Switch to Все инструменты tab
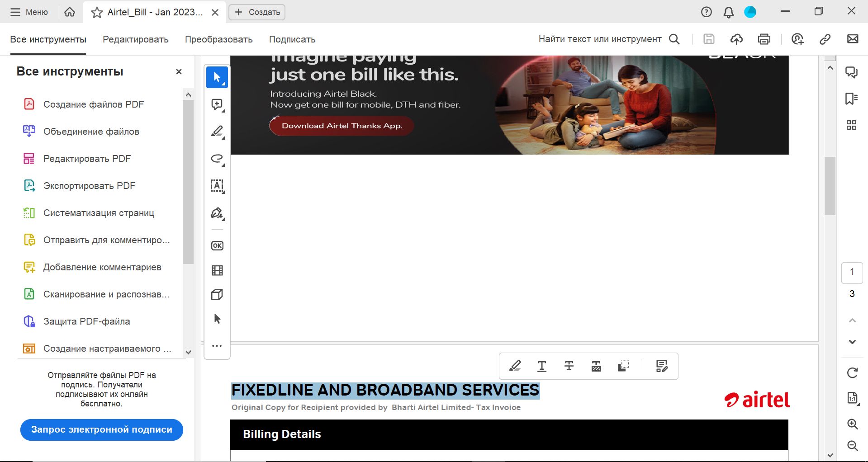This screenshot has height=462, width=868. [48, 39]
